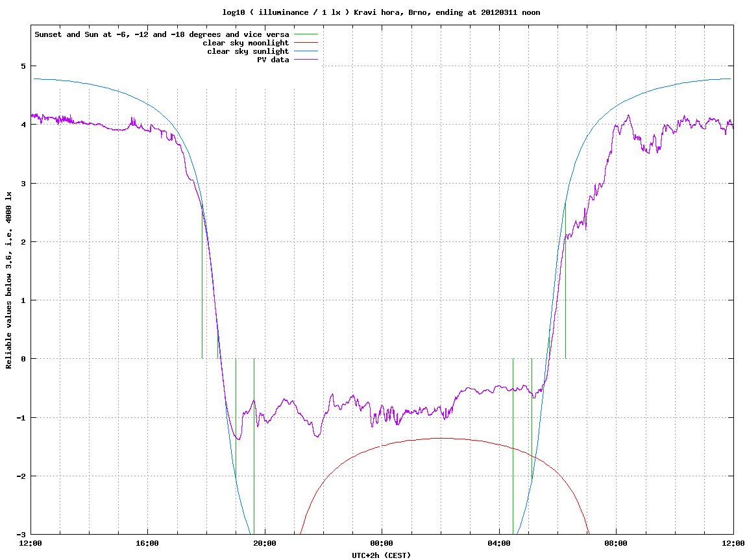Select the 'clear sky moonlight' legend label
747x560 pixels.
246,43
